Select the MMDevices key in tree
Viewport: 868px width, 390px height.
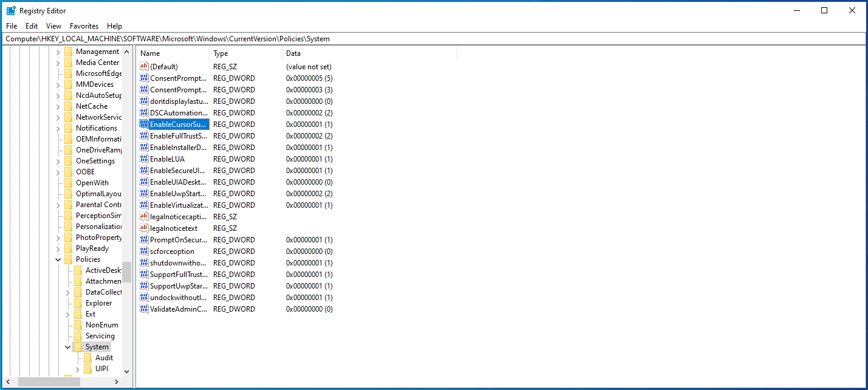[95, 84]
